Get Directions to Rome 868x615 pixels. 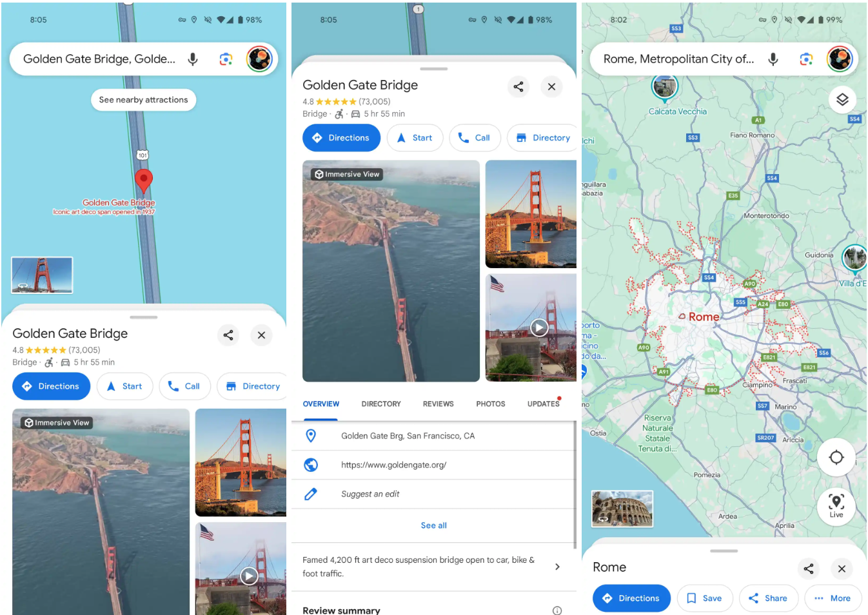631,598
